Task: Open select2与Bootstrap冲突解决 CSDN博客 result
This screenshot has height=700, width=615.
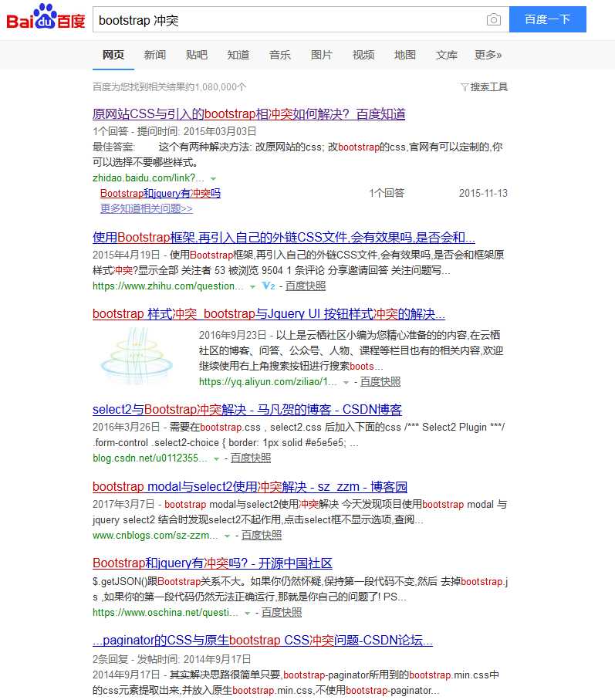Action: pyautogui.click(x=247, y=409)
